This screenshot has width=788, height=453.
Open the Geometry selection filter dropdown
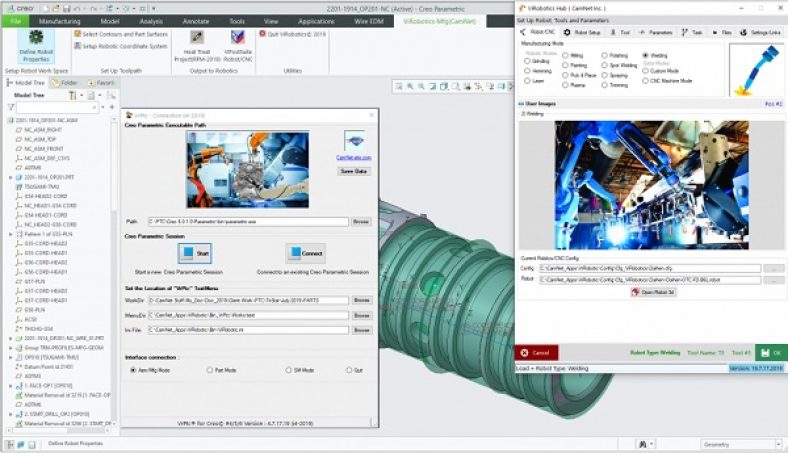[778, 444]
